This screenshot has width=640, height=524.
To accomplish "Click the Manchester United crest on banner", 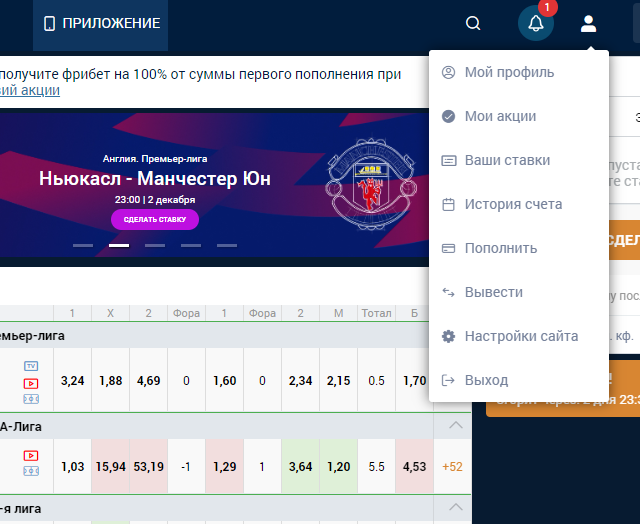I will pyautogui.click(x=371, y=184).
